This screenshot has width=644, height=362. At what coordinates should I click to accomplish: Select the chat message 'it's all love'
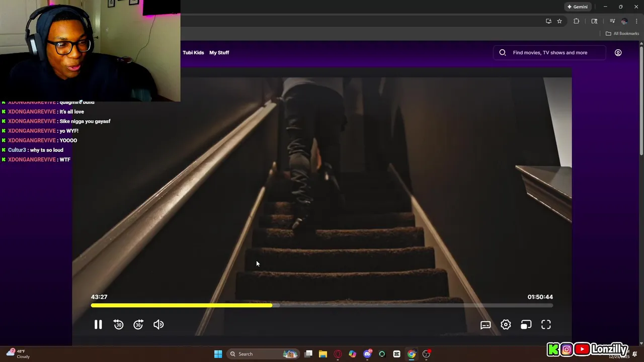(71, 112)
